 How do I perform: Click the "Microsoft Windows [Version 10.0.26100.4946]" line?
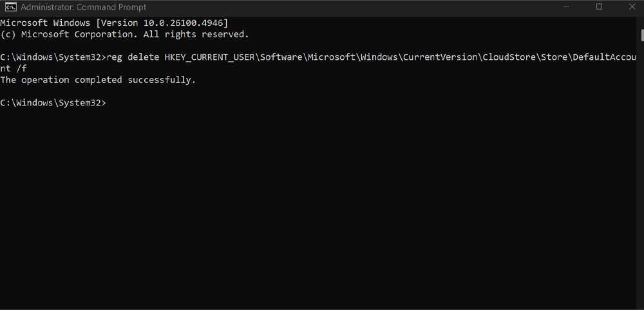pos(114,23)
